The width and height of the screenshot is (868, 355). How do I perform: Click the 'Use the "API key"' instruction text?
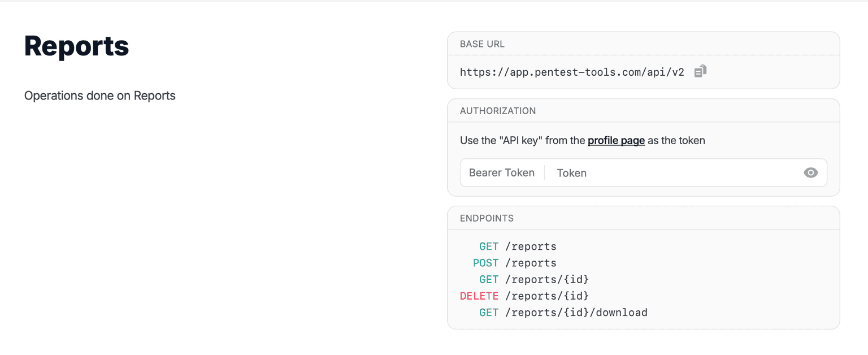(x=522, y=140)
